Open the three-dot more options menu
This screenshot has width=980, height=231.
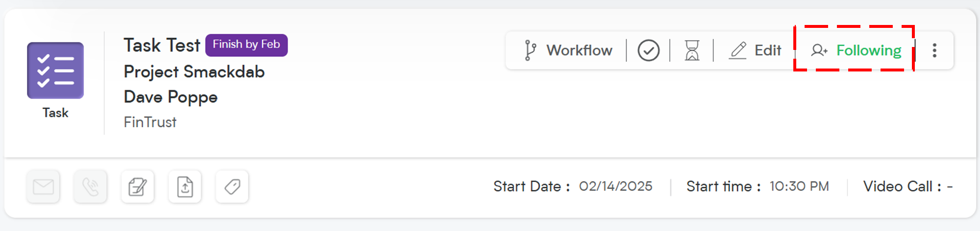point(934,50)
